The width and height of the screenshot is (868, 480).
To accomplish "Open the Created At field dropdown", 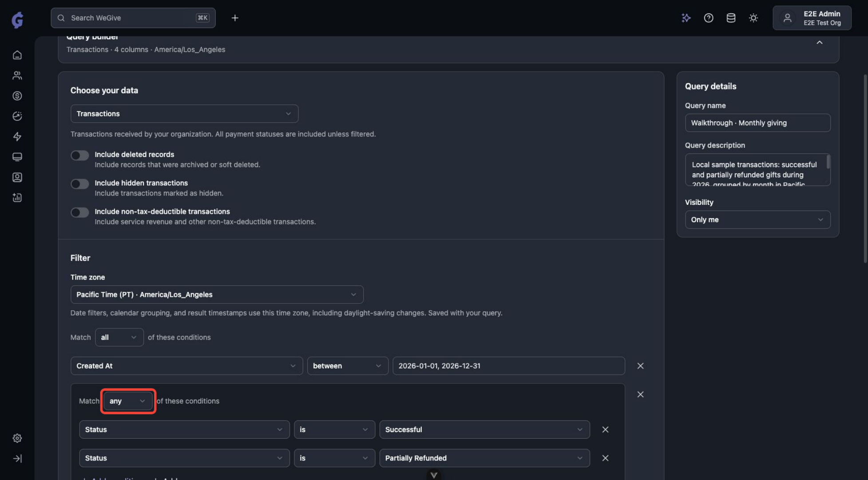I will [186, 366].
